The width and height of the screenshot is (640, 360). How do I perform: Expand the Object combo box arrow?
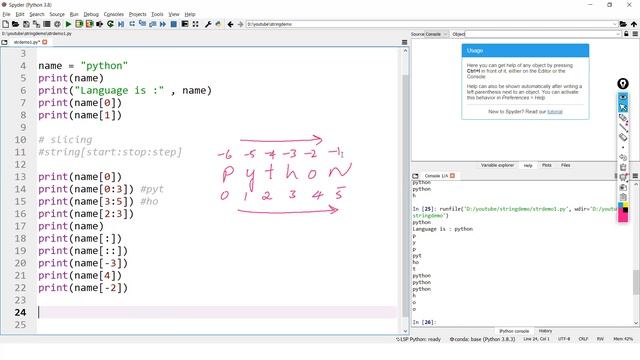(x=618, y=34)
